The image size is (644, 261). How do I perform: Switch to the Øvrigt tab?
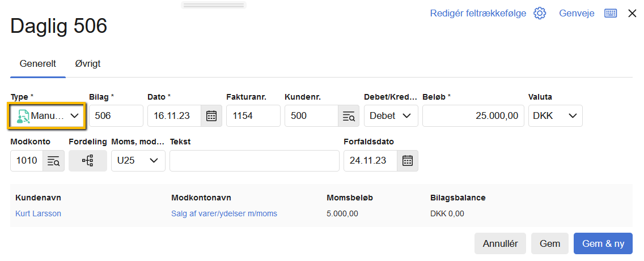(88, 63)
